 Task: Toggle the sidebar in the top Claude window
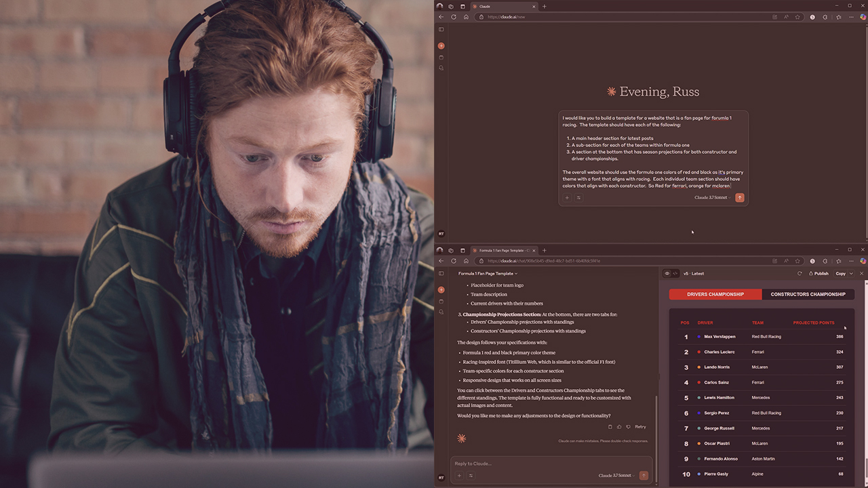point(441,29)
